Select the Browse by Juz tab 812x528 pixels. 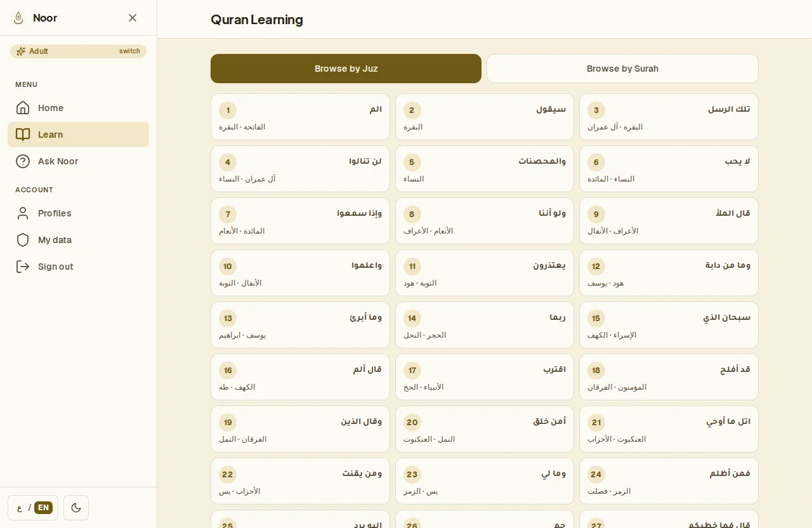[346, 69]
